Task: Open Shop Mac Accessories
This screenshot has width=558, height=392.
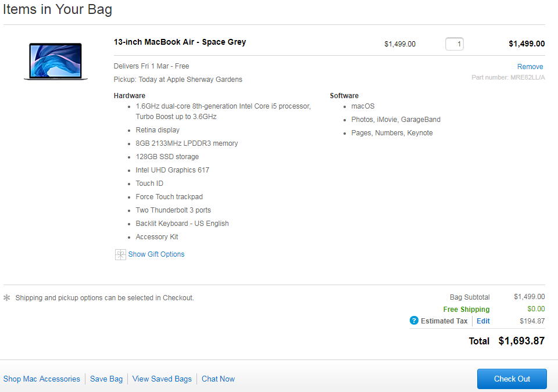Action: [x=42, y=379]
